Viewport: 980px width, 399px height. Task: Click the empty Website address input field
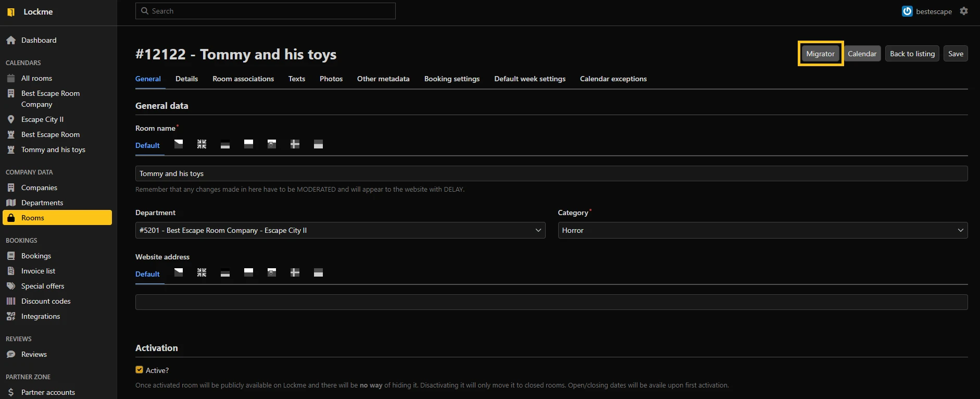(551, 302)
